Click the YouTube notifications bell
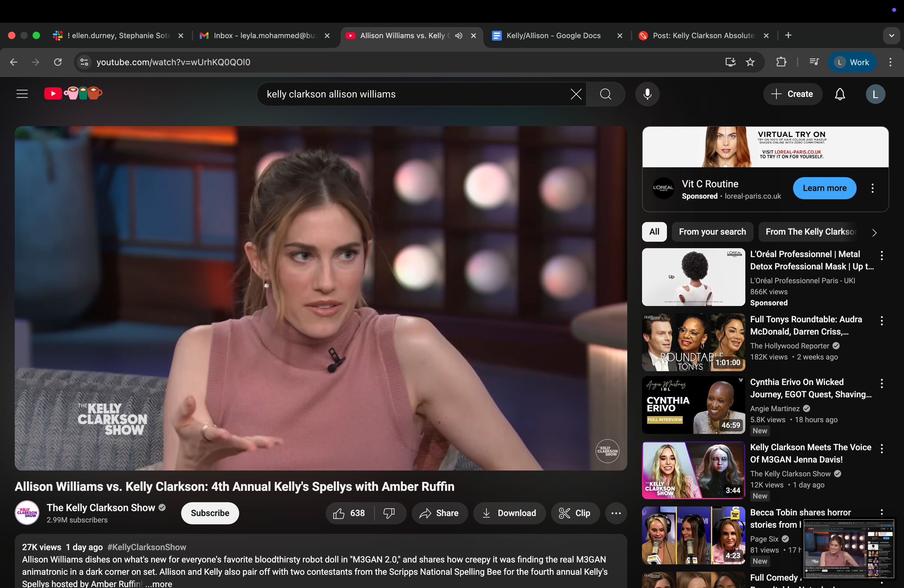The image size is (904, 588). 840,94
